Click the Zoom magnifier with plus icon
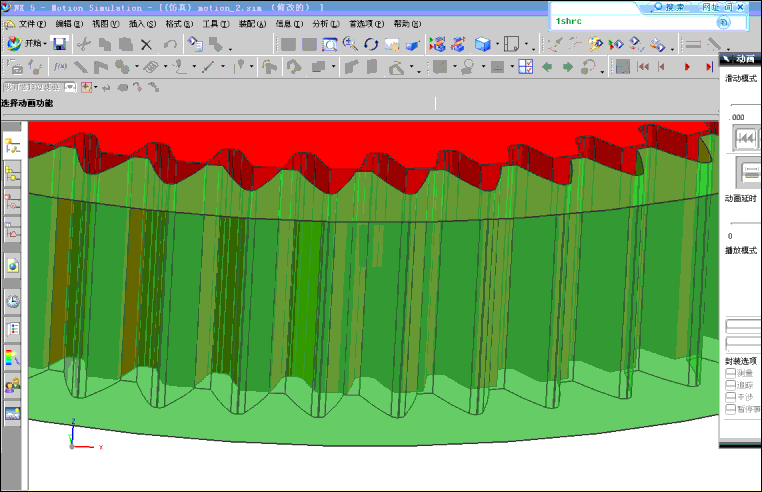The height and width of the screenshot is (492, 762). 350,44
